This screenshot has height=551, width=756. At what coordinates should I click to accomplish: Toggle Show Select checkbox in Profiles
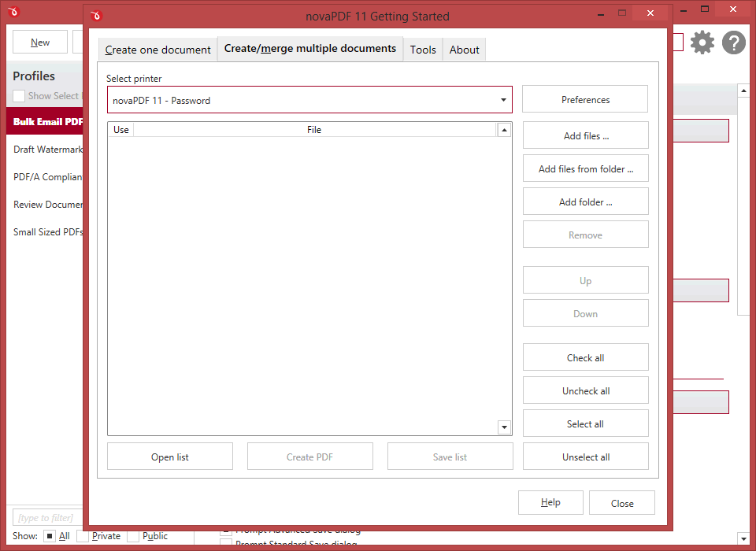[19, 96]
